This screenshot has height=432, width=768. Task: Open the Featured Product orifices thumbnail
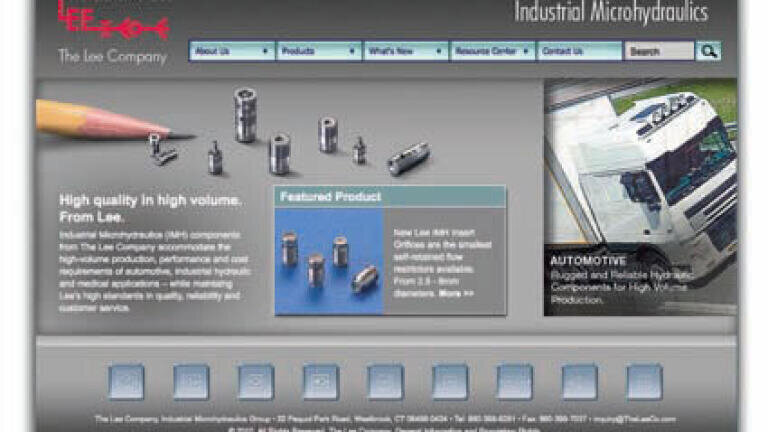329,262
